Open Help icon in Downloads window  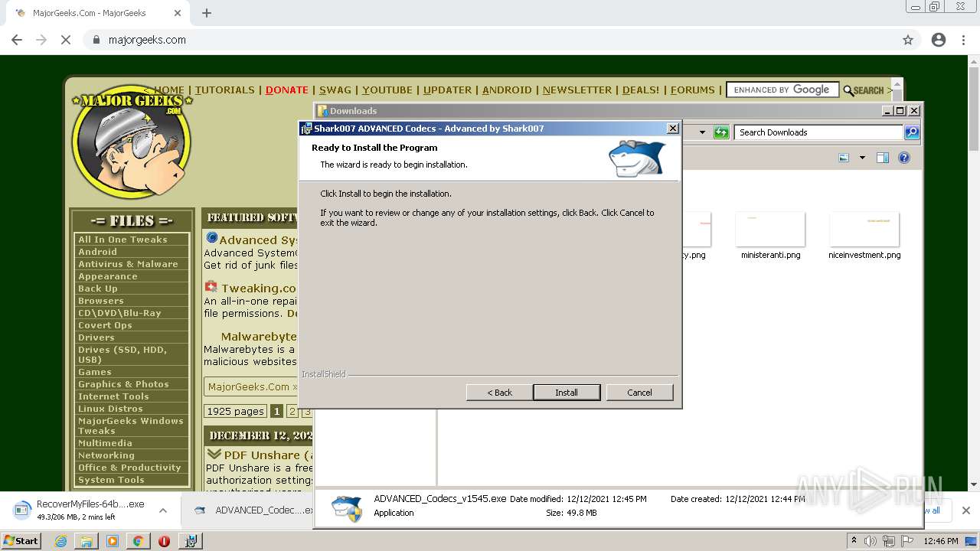point(904,158)
